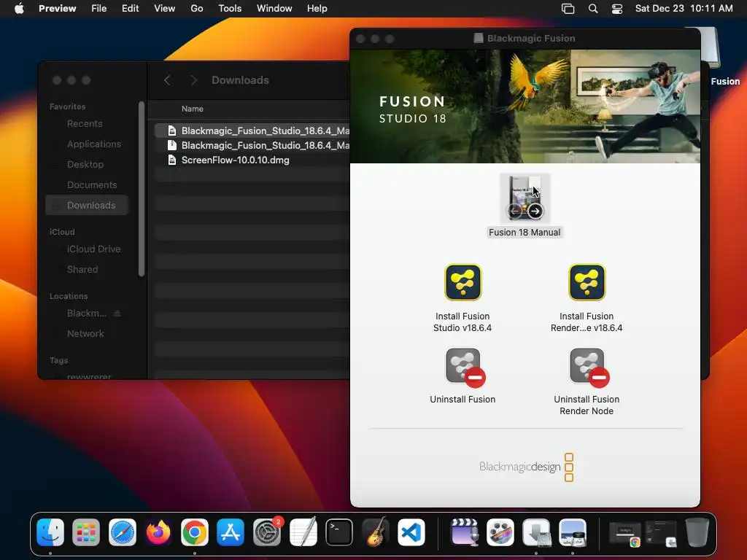Select Blackm... volume in Finder sidebar
Image resolution: width=747 pixels, height=560 pixels.
point(86,314)
